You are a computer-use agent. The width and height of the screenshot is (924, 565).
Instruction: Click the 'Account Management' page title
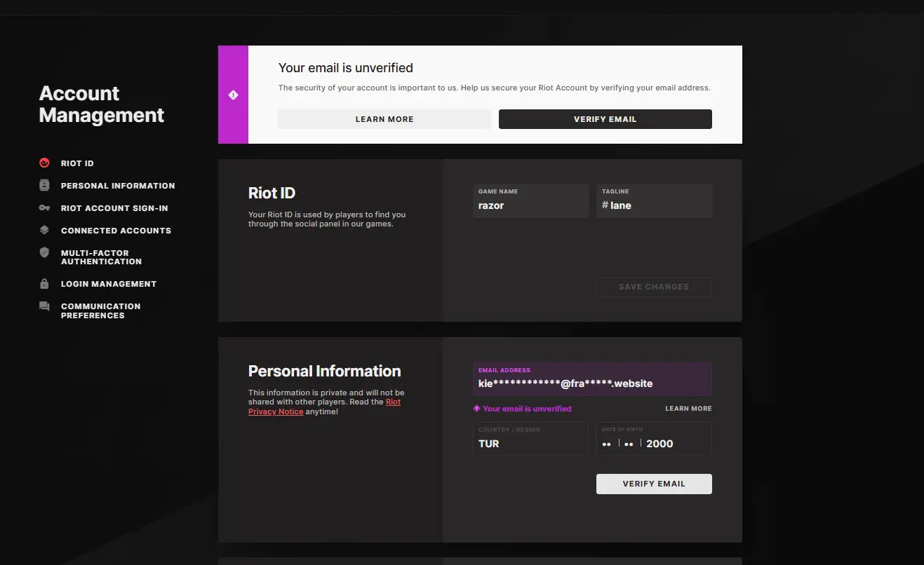pyautogui.click(x=102, y=104)
